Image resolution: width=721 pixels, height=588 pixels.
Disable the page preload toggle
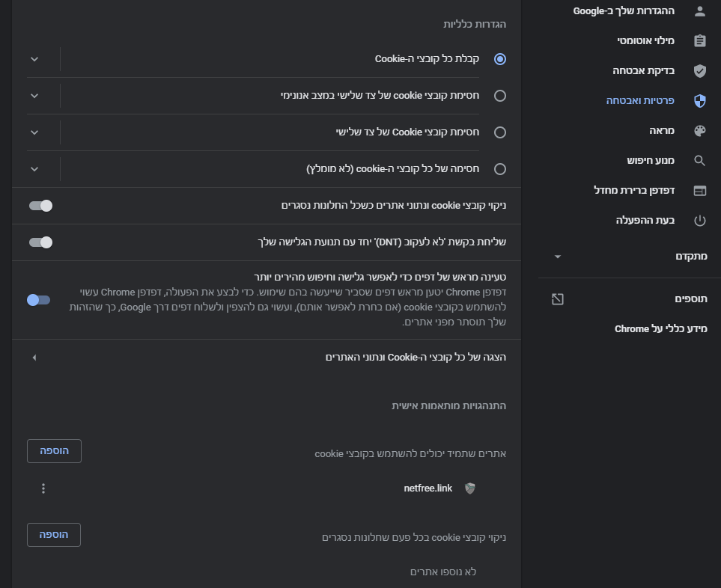click(38, 300)
